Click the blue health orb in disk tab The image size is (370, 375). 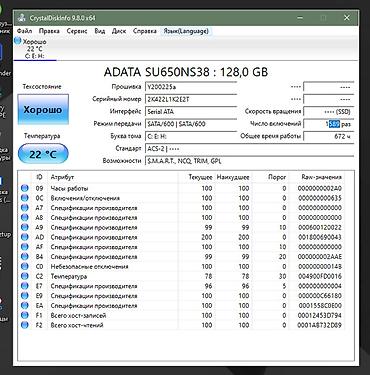point(18,41)
